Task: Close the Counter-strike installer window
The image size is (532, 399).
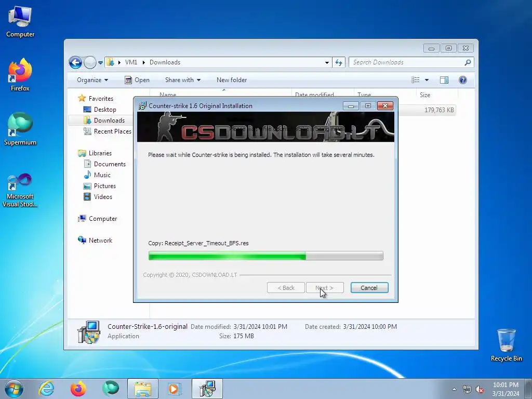Action: click(x=385, y=106)
